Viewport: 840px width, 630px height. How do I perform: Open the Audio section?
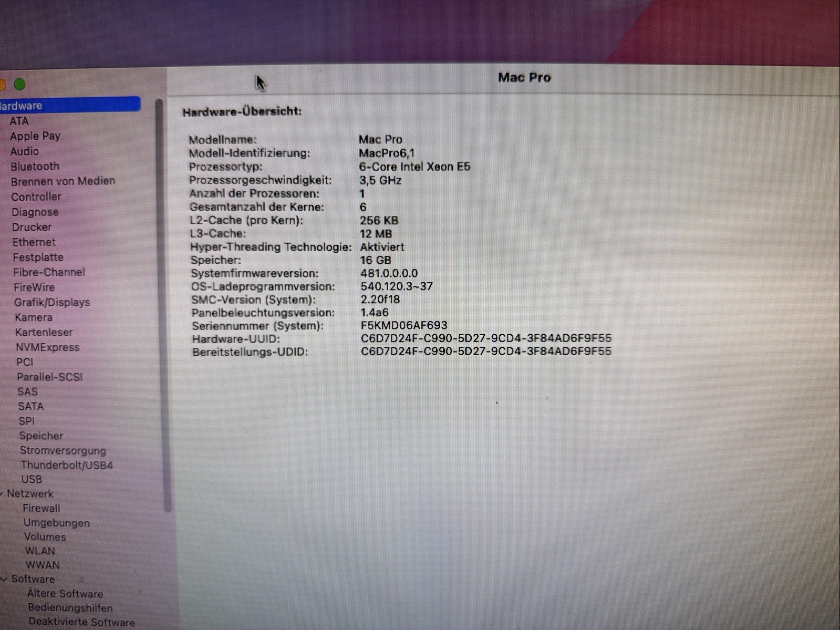tap(24, 151)
